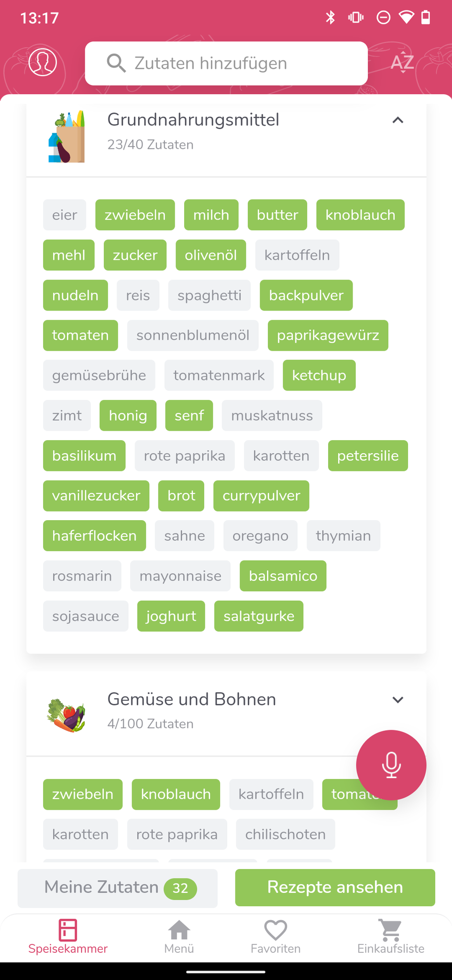Open the user profile icon
This screenshot has height=980, width=452.
tap(43, 62)
